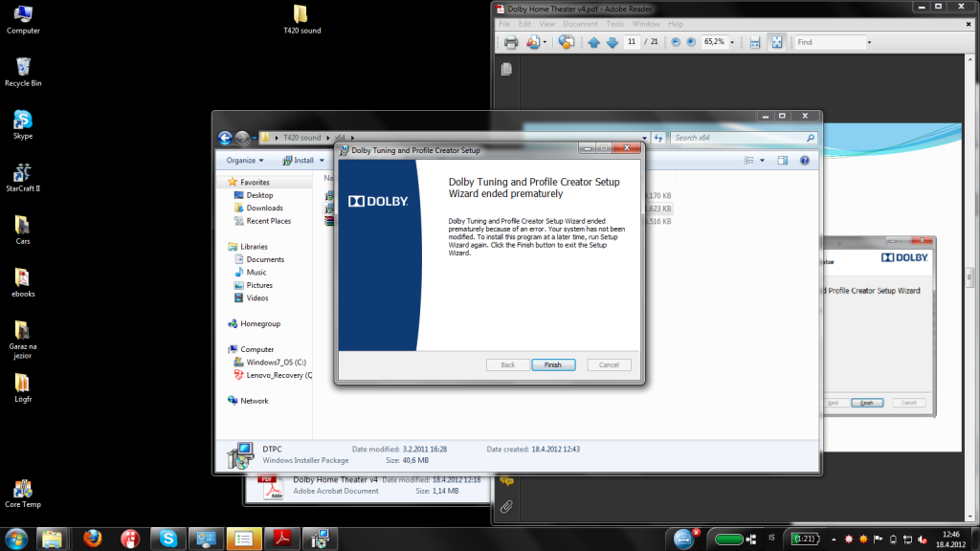Open the Find options dropdown arrow
Screen dimensions: 980x551
[869, 42]
